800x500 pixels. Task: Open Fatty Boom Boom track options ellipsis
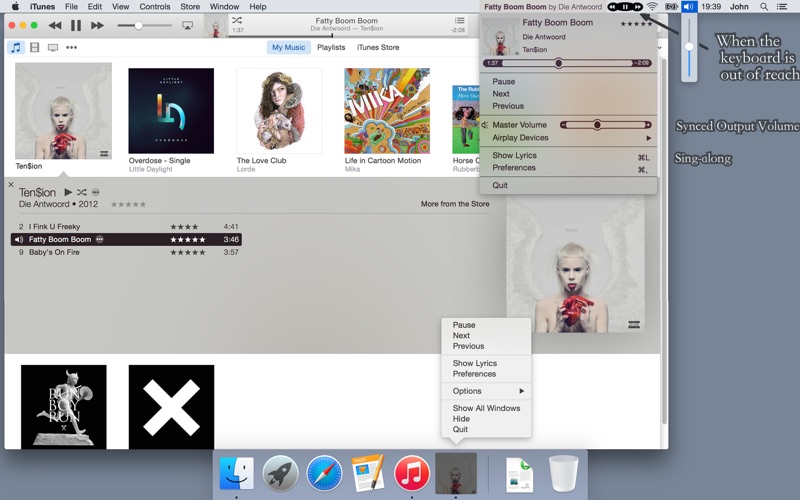click(x=99, y=239)
